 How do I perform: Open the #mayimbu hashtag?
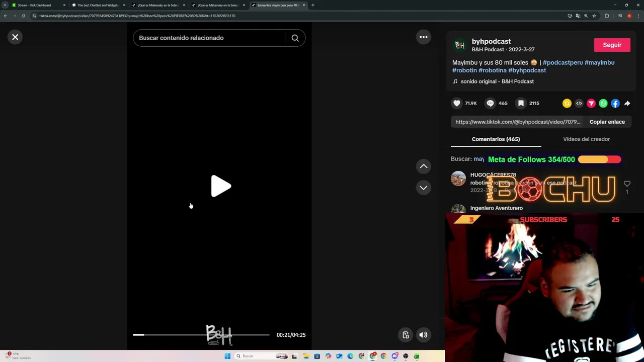[599, 62]
